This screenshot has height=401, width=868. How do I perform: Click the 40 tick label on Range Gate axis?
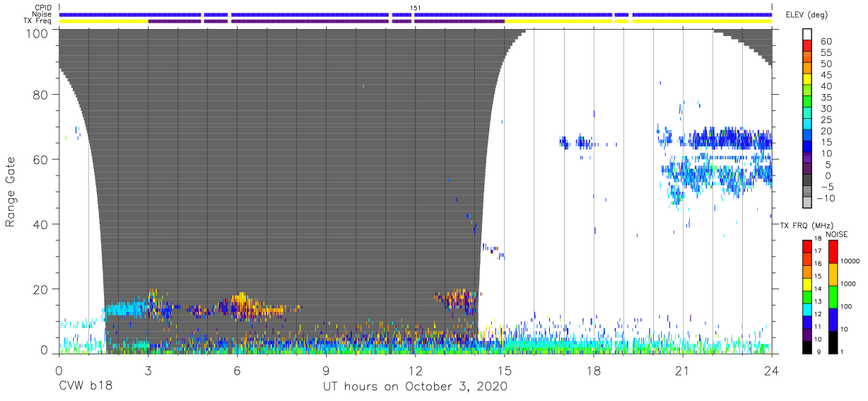pos(41,224)
